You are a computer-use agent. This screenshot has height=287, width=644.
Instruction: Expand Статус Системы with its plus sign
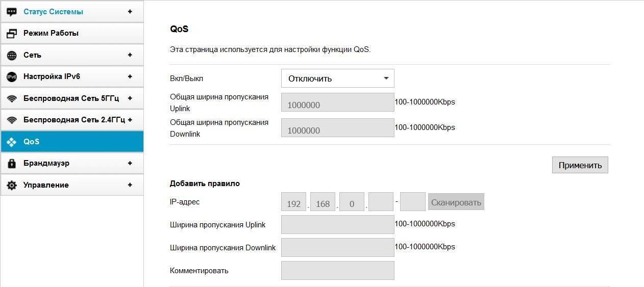[x=130, y=11]
